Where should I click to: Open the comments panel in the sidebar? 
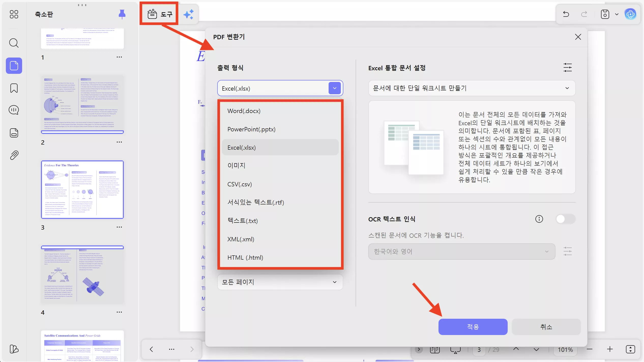14,110
